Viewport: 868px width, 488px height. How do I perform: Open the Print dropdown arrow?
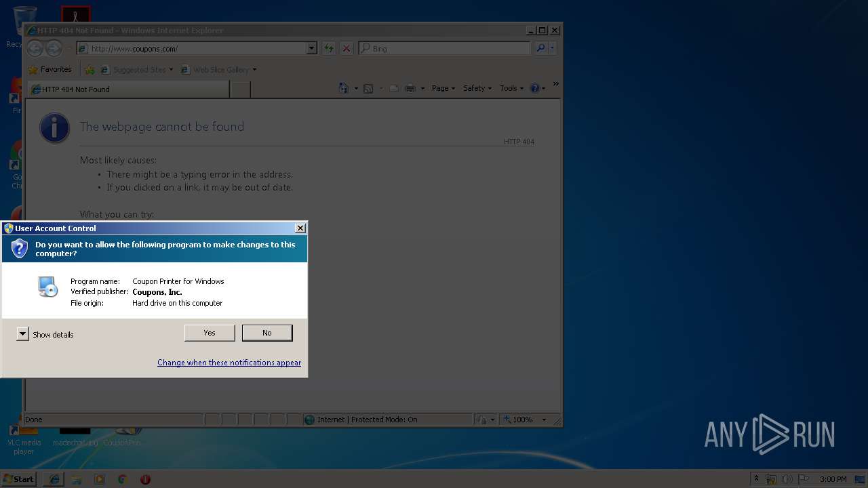pyautogui.click(x=422, y=88)
